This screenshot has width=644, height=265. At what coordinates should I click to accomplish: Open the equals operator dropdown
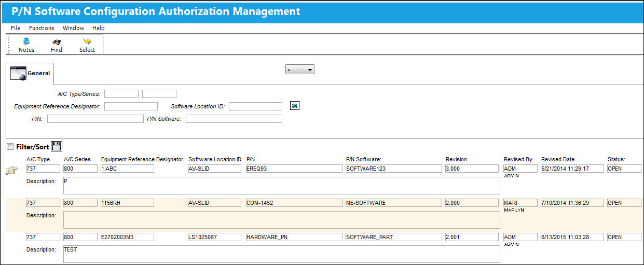pos(300,69)
